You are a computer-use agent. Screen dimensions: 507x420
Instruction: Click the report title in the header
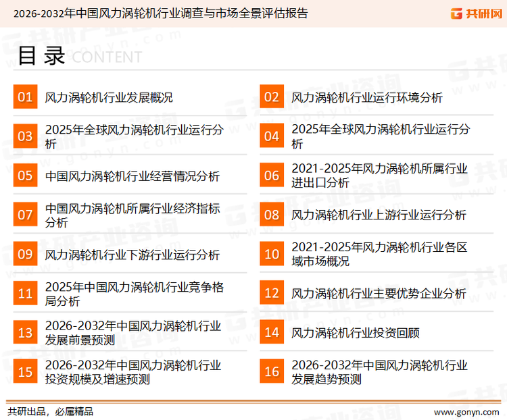click(x=161, y=13)
